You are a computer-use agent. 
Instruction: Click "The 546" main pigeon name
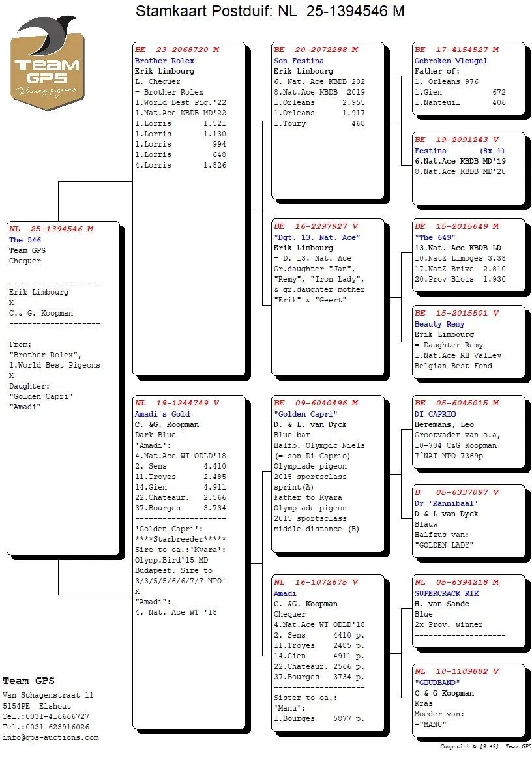coord(25,240)
